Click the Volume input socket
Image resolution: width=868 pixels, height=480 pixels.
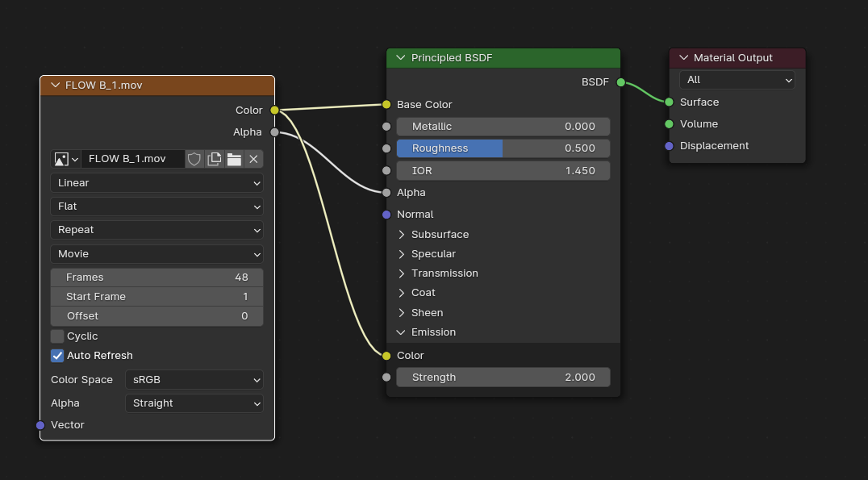coord(670,124)
